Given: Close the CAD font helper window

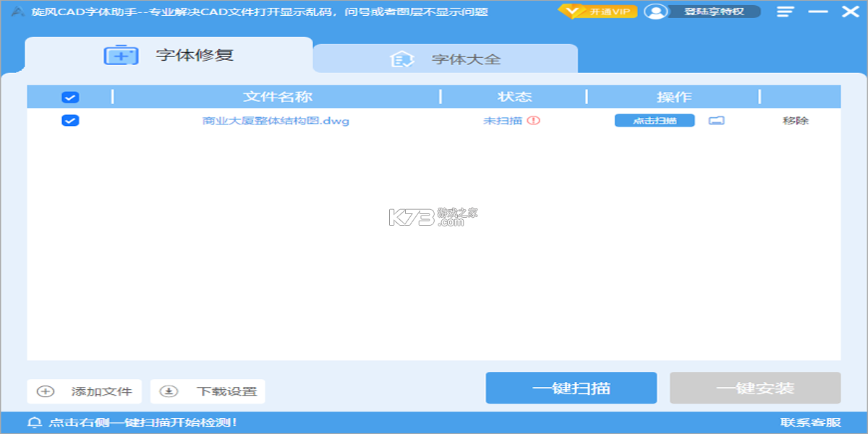Looking at the screenshot, I should (x=850, y=12).
